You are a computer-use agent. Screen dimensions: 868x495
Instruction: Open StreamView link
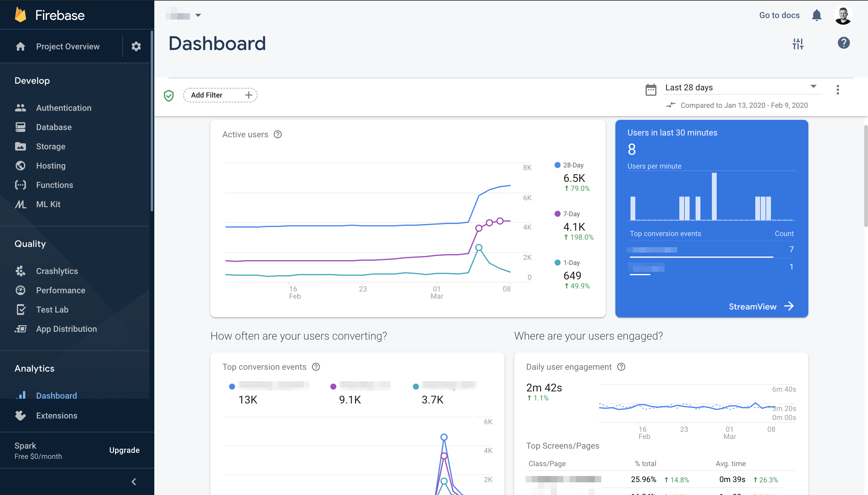pyautogui.click(x=760, y=306)
